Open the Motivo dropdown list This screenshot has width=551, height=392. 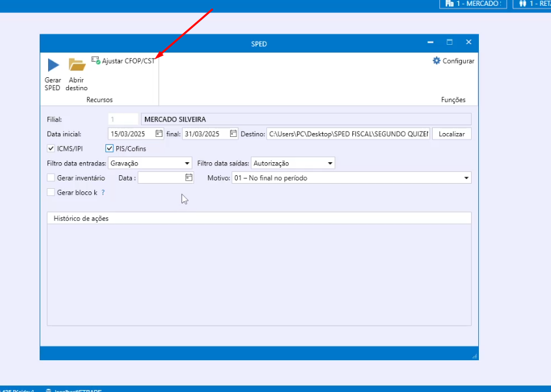[466, 178]
